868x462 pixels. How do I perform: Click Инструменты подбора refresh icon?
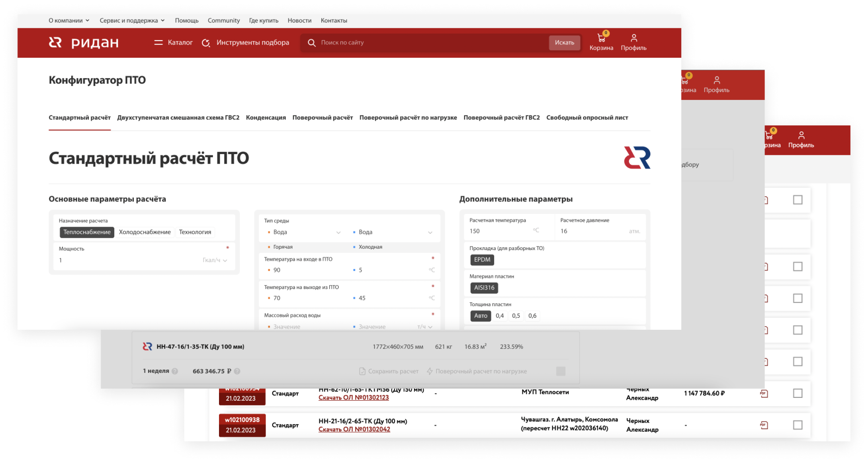[205, 43]
